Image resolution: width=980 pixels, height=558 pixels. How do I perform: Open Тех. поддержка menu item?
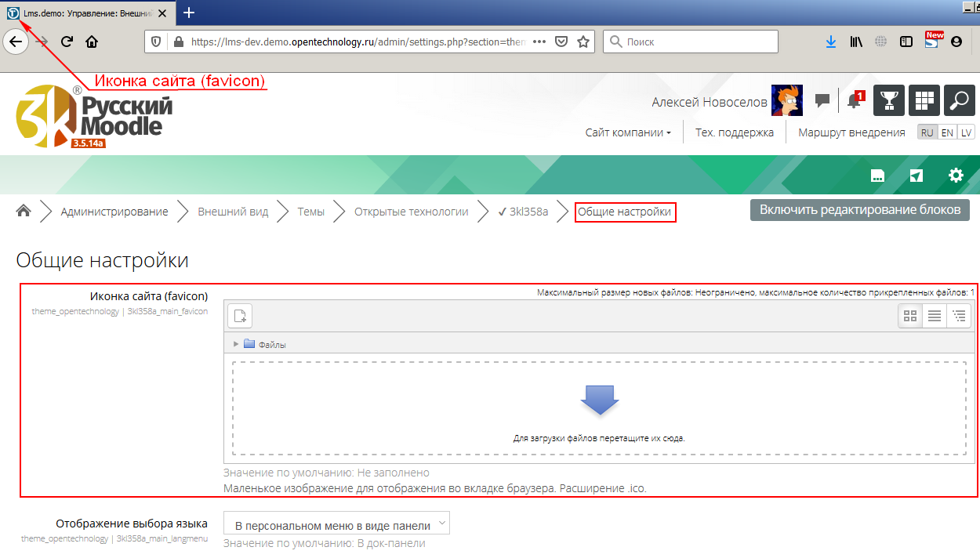[x=734, y=132]
